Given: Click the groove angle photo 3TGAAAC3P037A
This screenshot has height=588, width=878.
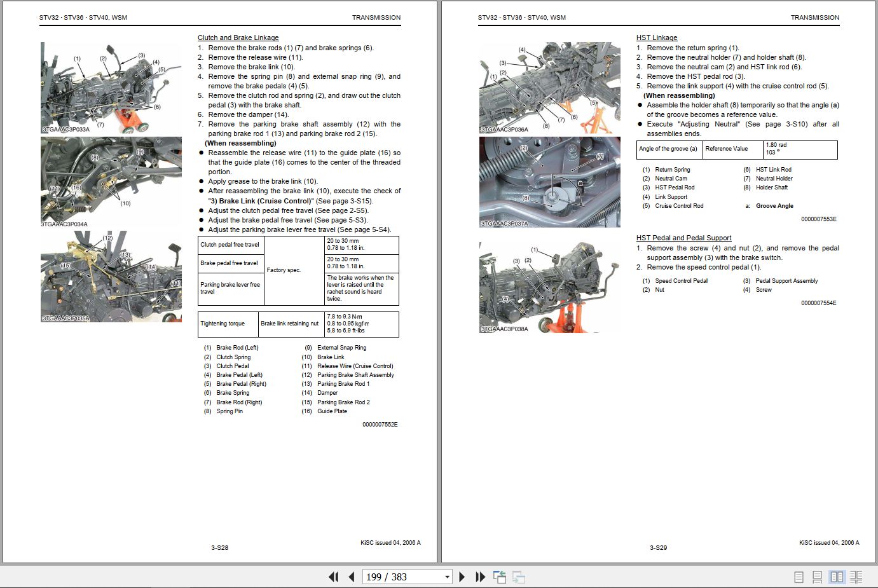Looking at the screenshot, I should (x=549, y=182).
